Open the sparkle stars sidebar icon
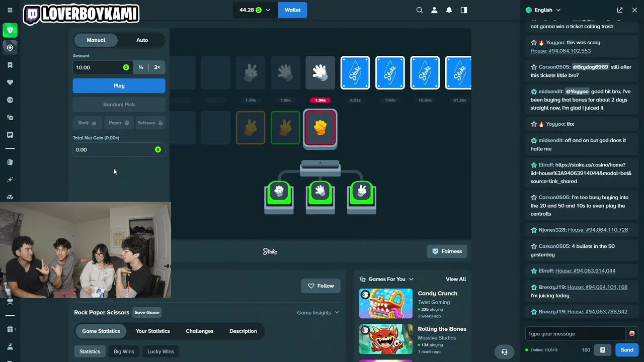Image resolution: width=644 pixels, height=362 pixels. tap(10, 179)
